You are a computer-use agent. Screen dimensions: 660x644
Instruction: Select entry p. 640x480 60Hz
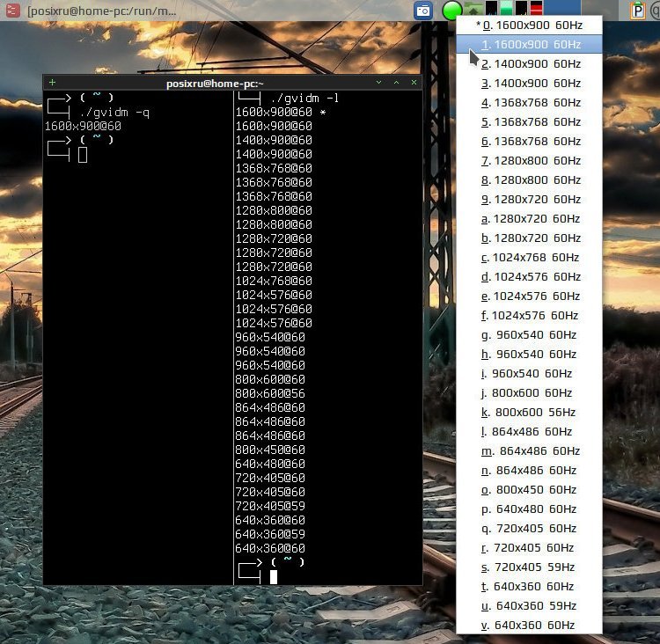(529, 509)
